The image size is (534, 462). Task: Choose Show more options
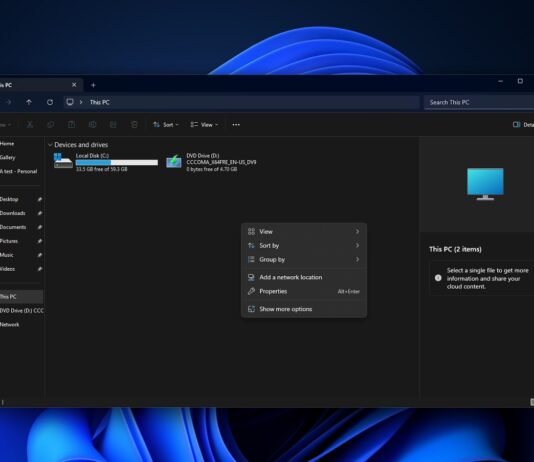tap(304, 309)
